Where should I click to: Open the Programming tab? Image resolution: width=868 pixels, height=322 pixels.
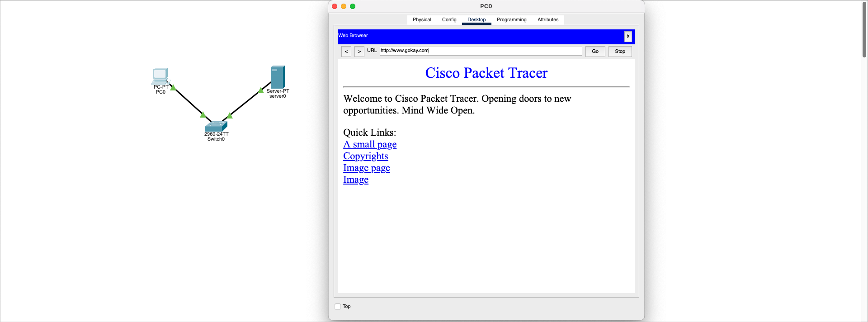click(x=512, y=20)
